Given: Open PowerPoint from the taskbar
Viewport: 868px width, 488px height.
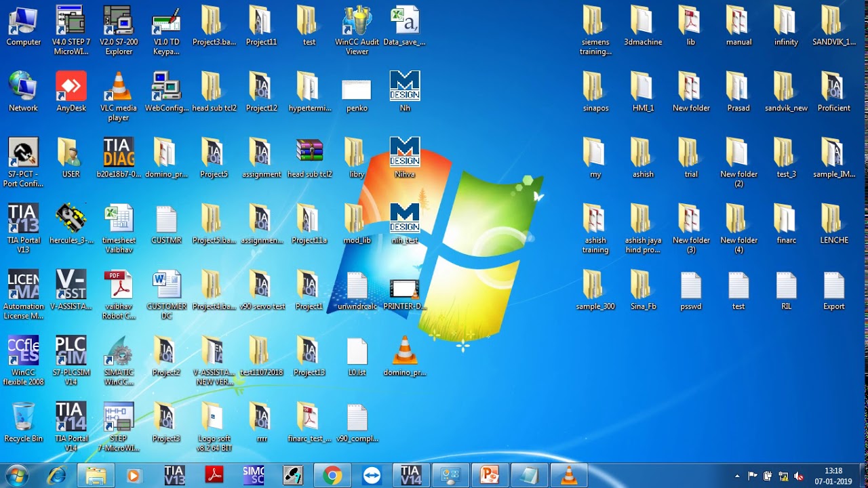Looking at the screenshot, I should (x=490, y=476).
